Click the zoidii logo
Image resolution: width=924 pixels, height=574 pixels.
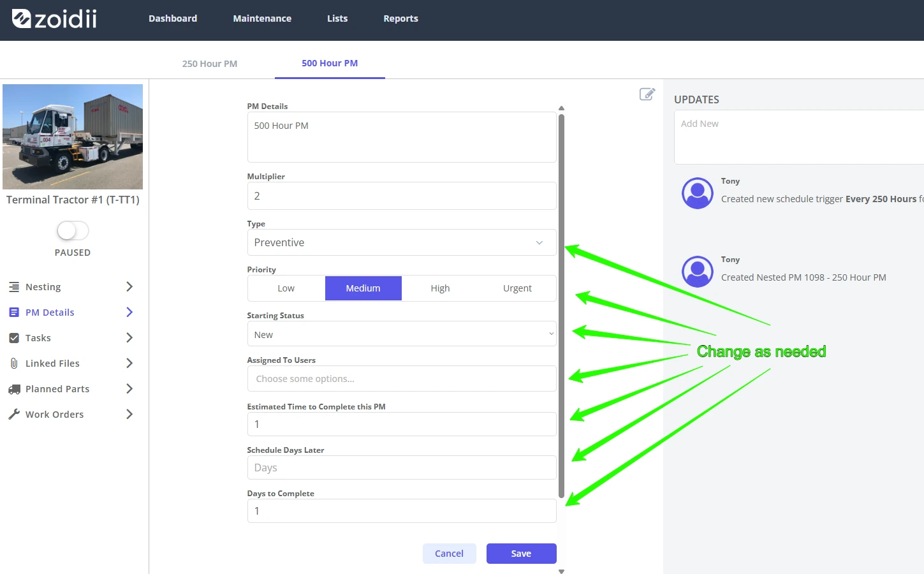[x=55, y=19]
